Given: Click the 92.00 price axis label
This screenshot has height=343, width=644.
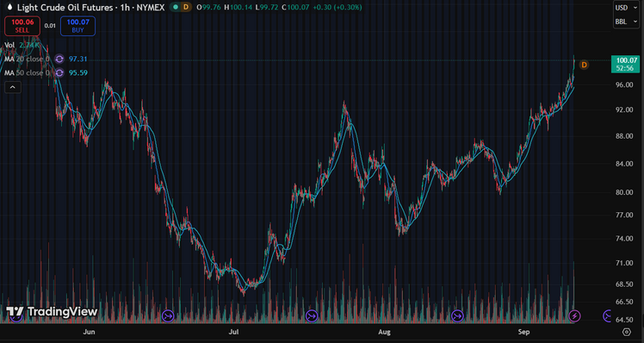Looking at the screenshot, I should 623,110.
